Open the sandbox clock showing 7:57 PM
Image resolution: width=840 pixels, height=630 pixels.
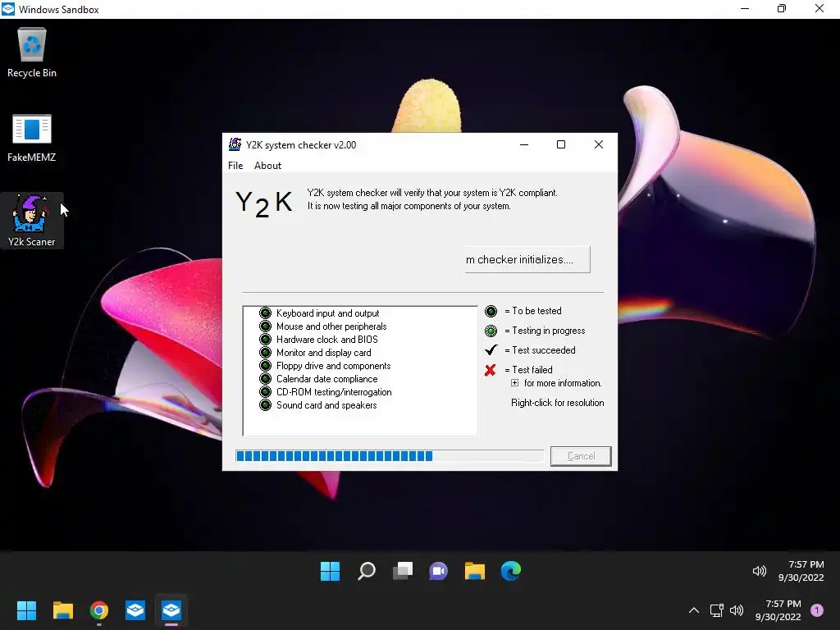pyautogui.click(x=801, y=571)
